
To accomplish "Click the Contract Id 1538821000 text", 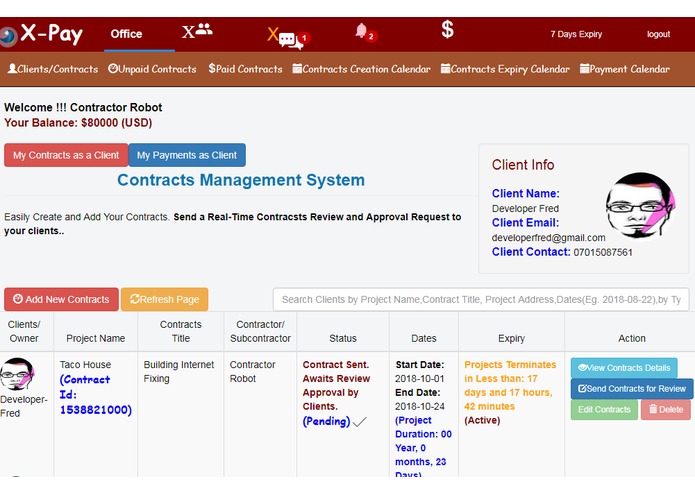I will (96, 394).
